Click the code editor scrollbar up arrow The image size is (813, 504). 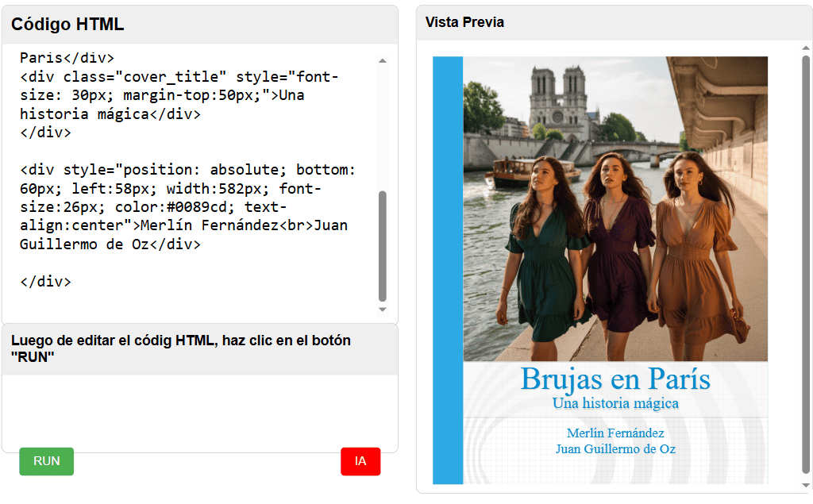click(x=383, y=60)
